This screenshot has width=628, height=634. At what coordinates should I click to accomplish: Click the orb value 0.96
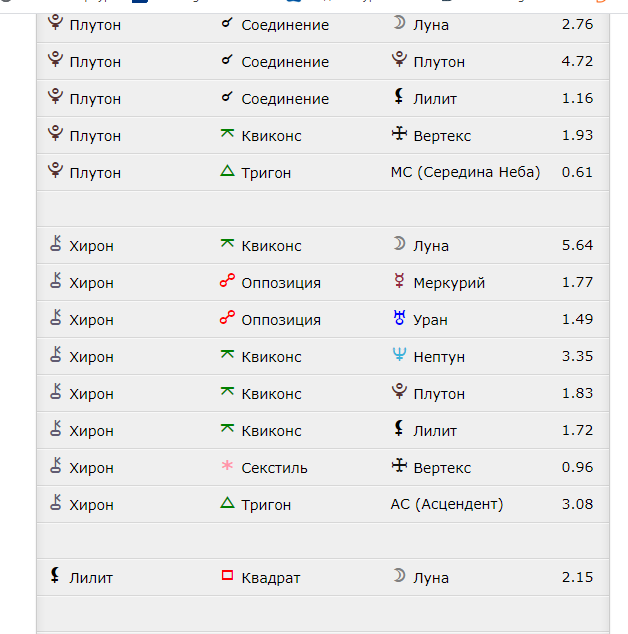[577, 467]
